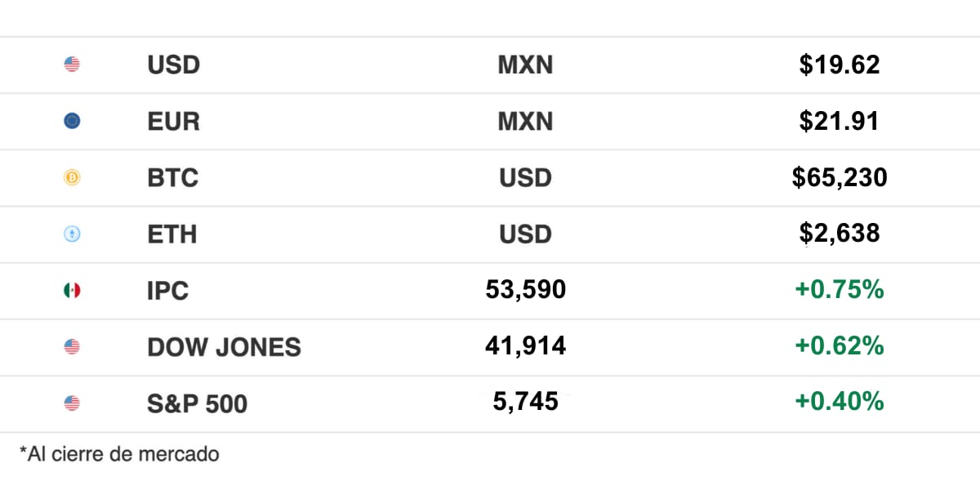Image resolution: width=980 pixels, height=490 pixels.
Task: Click the DOW JONES index name
Action: pyautogui.click(x=224, y=347)
